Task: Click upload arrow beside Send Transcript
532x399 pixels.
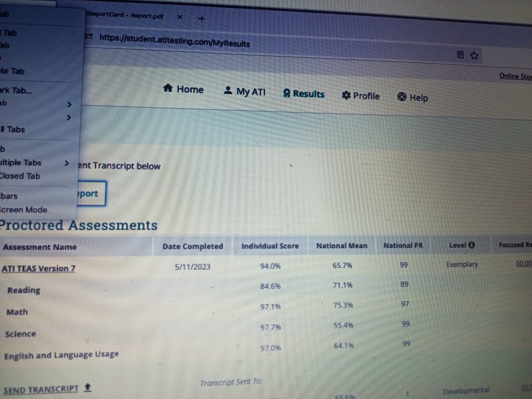Action: (87, 387)
